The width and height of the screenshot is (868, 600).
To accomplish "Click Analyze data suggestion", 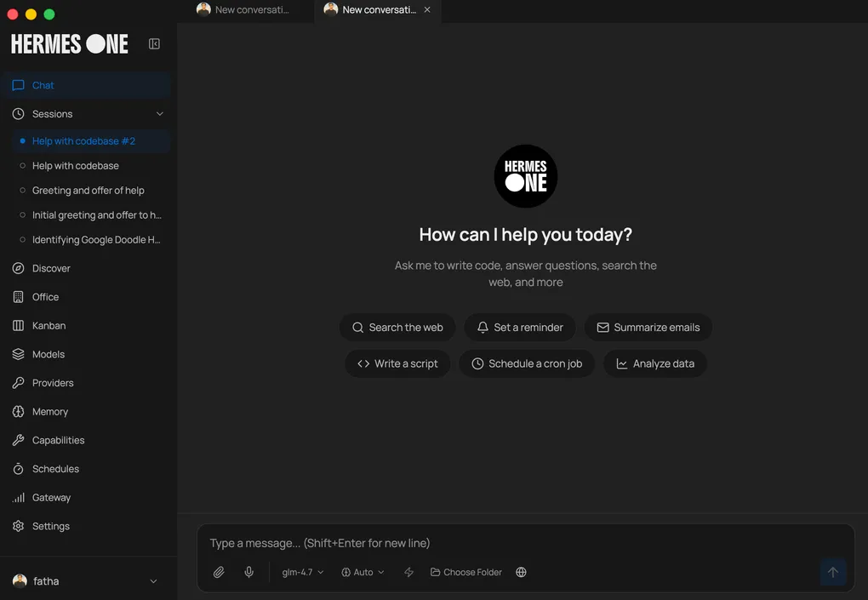I will [655, 363].
